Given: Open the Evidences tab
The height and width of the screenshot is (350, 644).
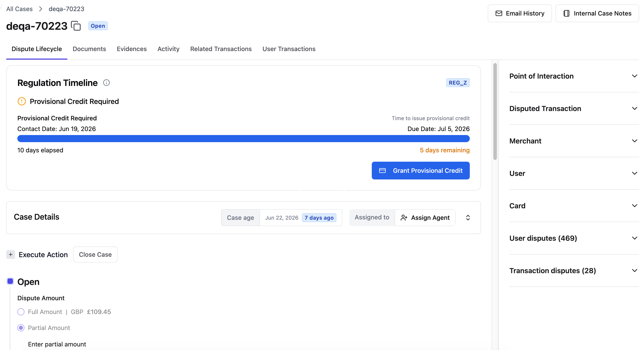Looking at the screenshot, I should point(132,49).
